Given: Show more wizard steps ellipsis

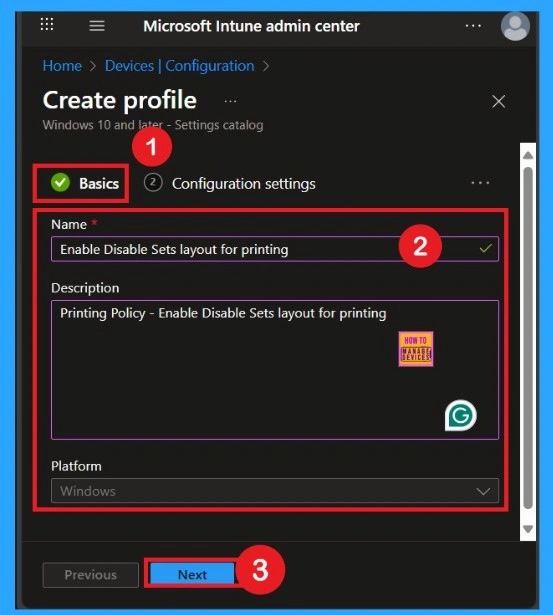Looking at the screenshot, I should click(x=480, y=183).
